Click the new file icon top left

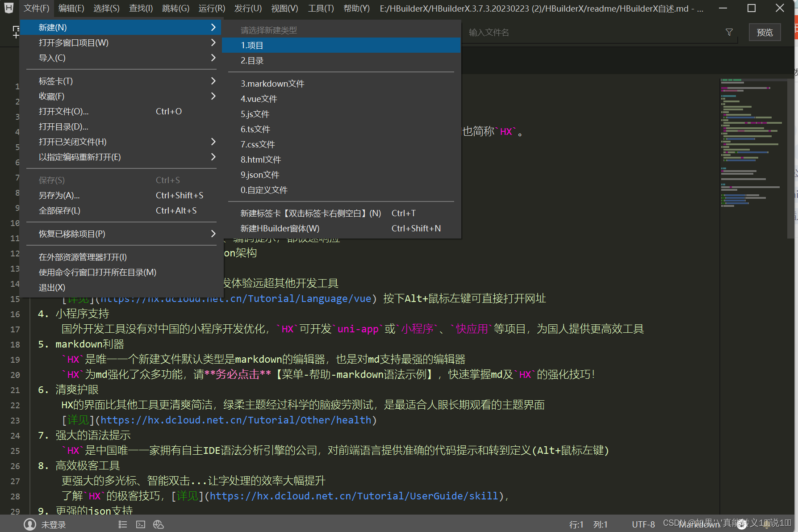coord(16,32)
